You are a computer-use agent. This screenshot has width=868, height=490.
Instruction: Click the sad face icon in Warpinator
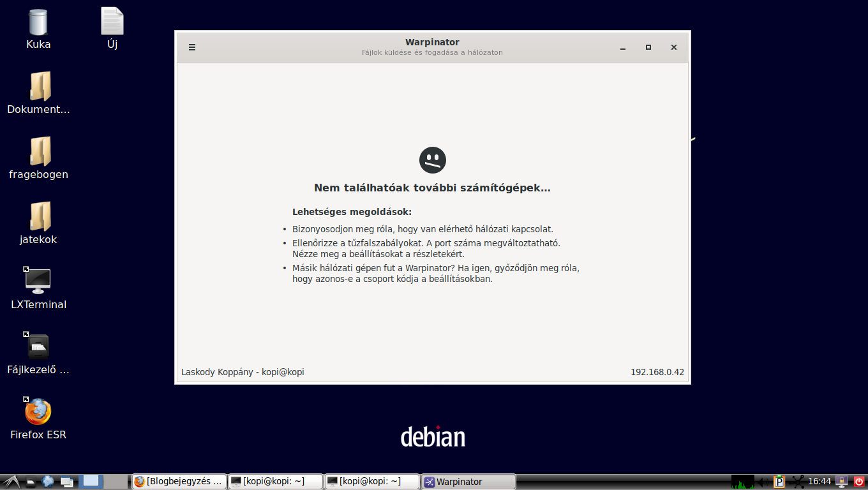coord(433,160)
